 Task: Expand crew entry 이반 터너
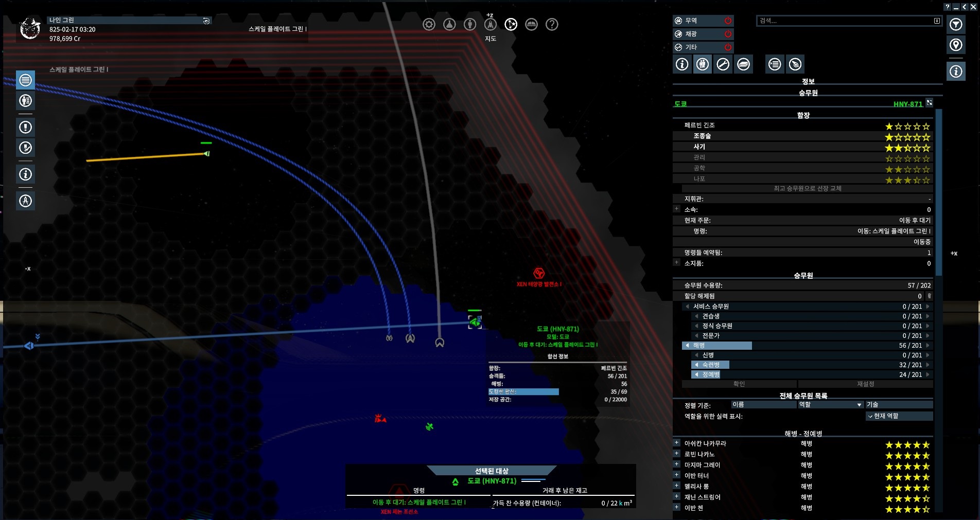point(676,475)
